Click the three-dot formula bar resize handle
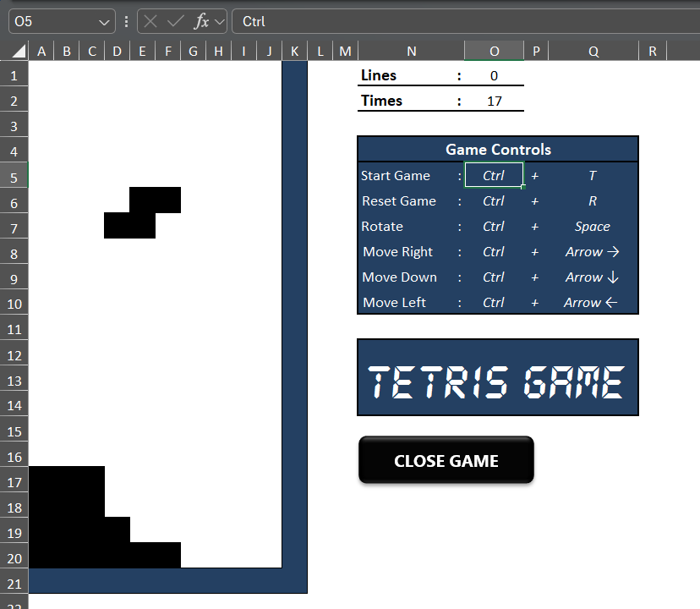The image size is (700, 609). (x=126, y=21)
